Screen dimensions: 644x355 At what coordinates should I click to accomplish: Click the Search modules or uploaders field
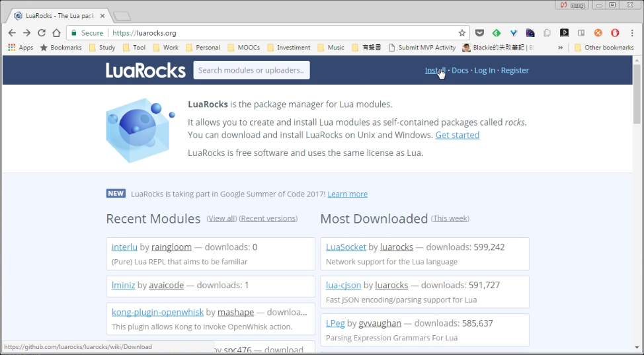(251, 70)
